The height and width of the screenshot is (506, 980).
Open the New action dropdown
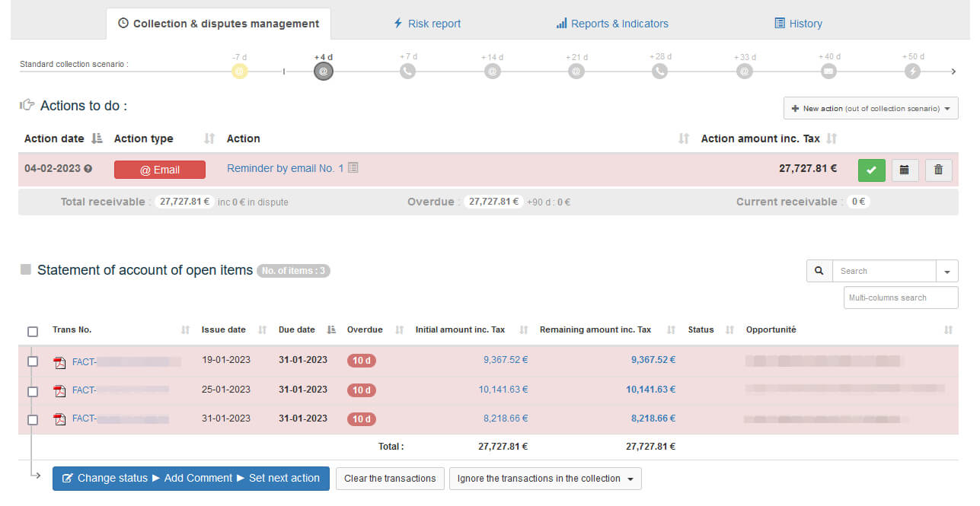pos(870,109)
